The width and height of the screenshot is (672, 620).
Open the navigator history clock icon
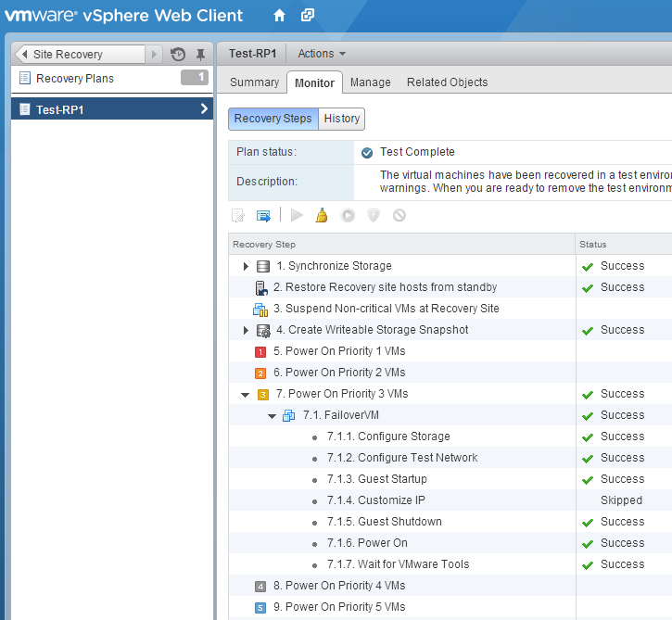click(x=179, y=55)
